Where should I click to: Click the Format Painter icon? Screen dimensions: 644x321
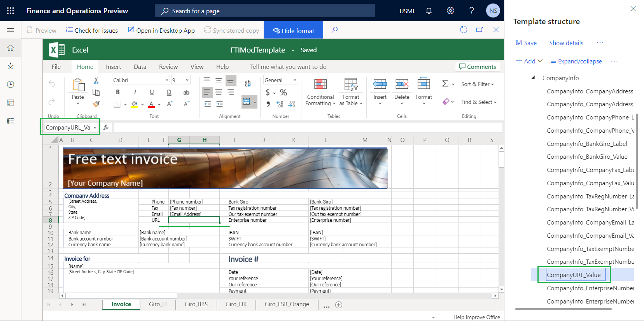click(96, 104)
